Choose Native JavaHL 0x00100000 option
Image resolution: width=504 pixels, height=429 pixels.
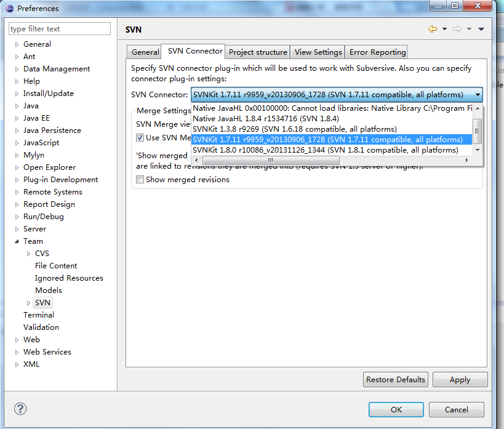(x=332, y=108)
